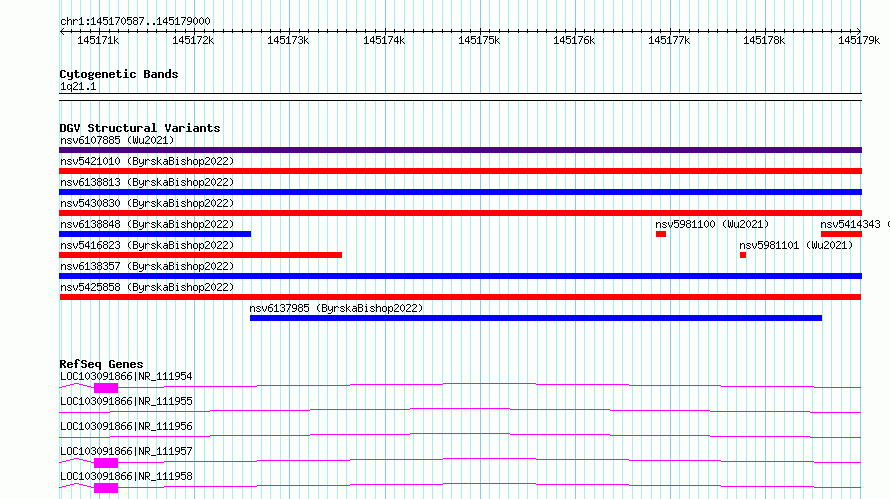Click the short blue nsv6138848 bar
This screenshot has width=890, height=499.
click(x=155, y=234)
